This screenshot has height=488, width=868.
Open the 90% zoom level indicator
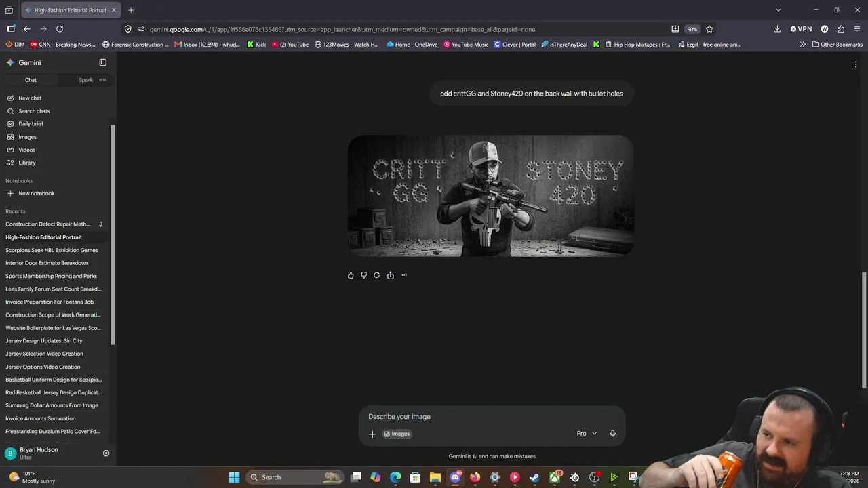(692, 29)
